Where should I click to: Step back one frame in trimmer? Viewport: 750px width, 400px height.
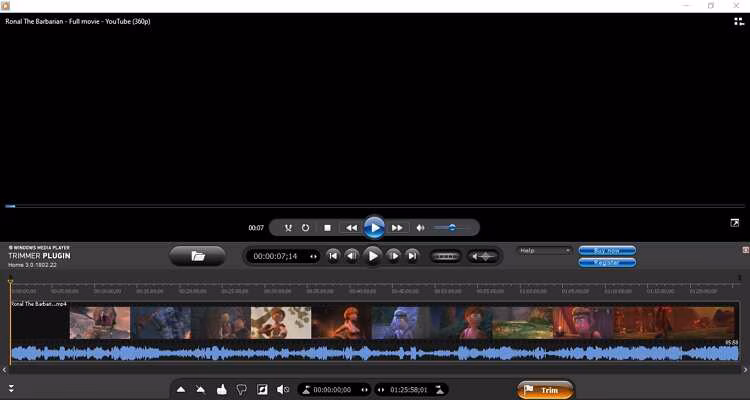[353, 256]
